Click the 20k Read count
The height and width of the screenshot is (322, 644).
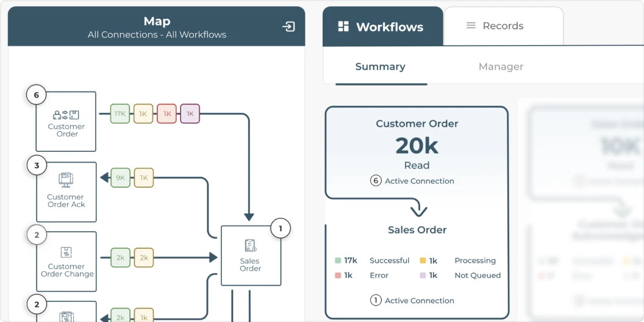pyautogui.click(x=417, y=145)
